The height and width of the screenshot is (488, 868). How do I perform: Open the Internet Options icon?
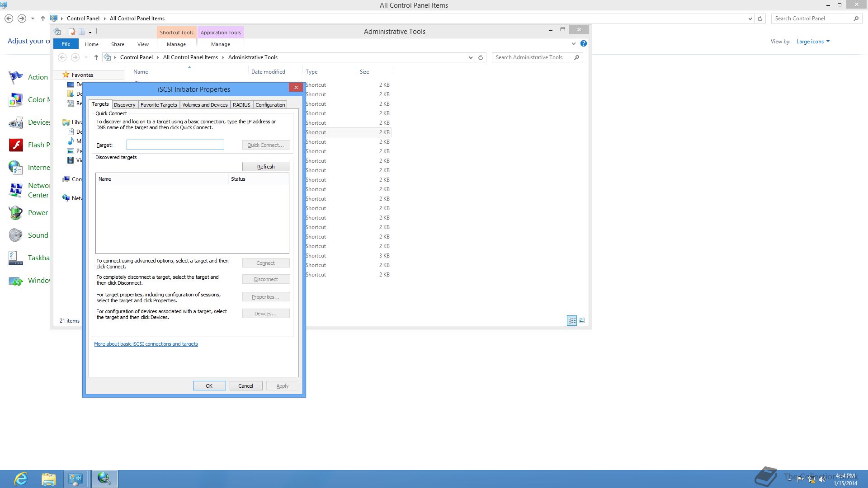(x=16, y=168)
